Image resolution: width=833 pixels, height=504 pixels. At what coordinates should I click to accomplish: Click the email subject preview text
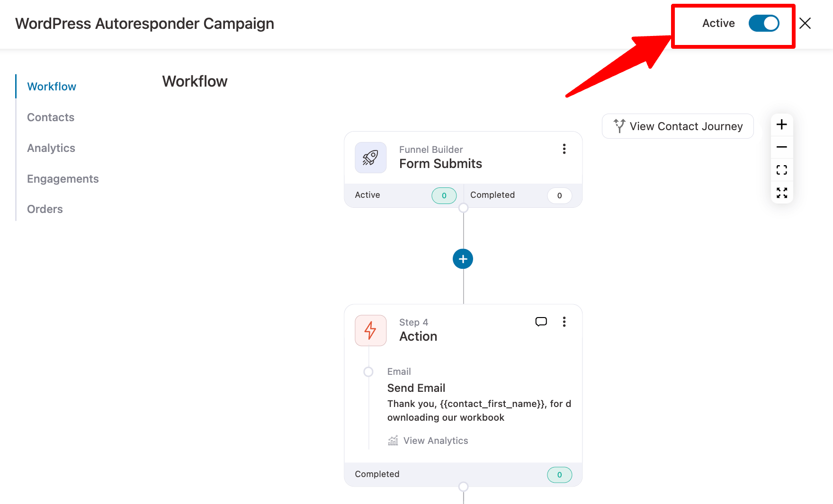479,411
